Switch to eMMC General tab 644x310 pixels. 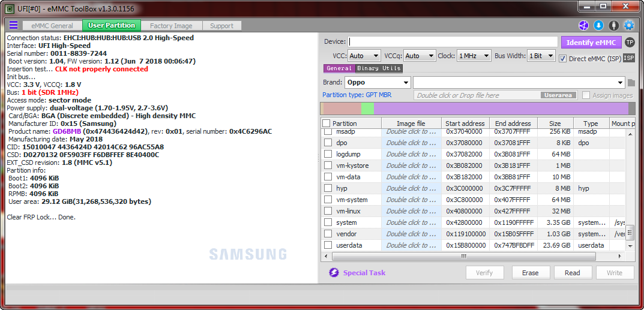tap(52, 25)
